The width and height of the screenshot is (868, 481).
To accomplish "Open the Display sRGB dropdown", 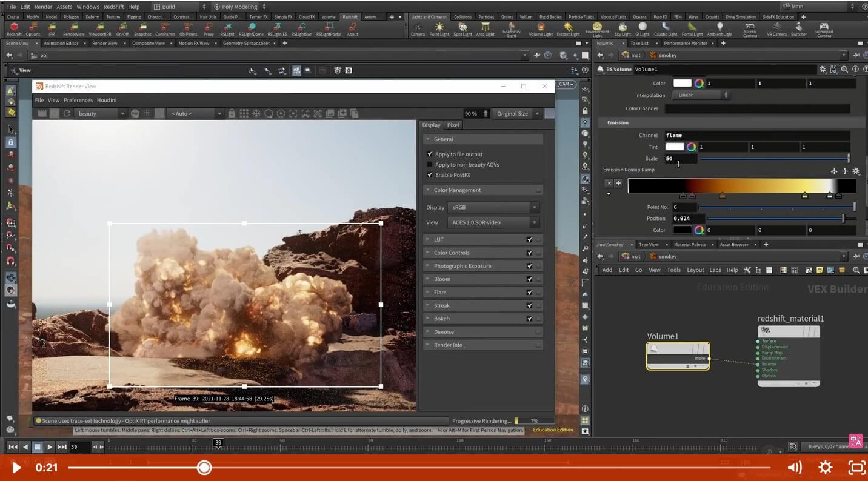I will click(x=493, y=207).
